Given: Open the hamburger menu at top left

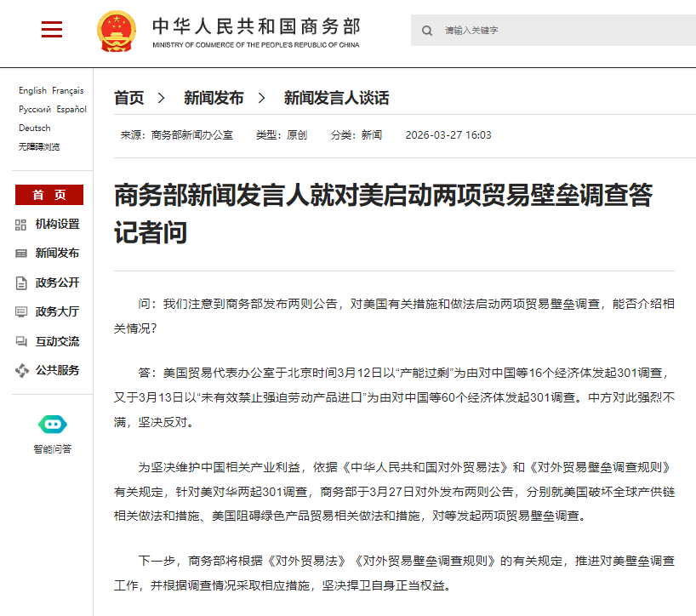Looking at the screenshot, I should point(52,30).
